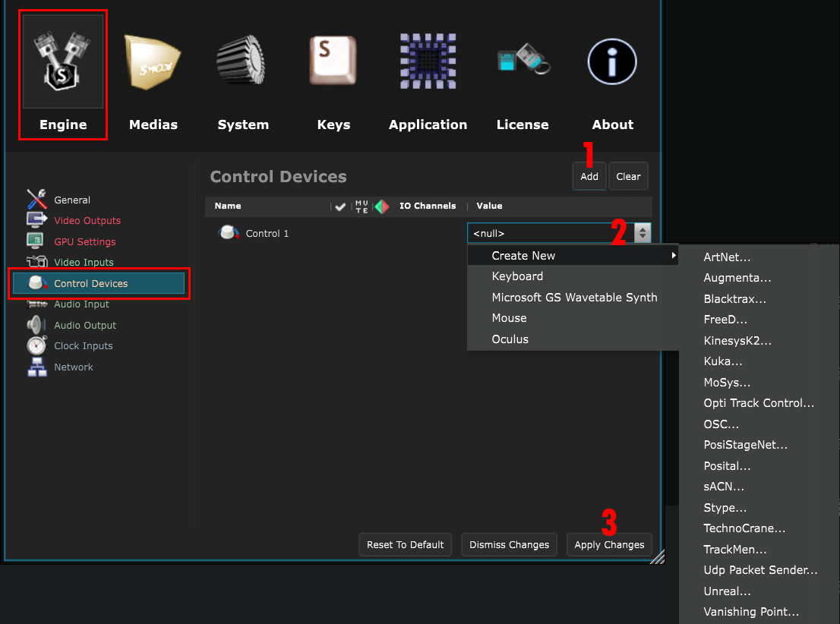Open the About info icon
This screenshot has width=840, height=624.
612,62
